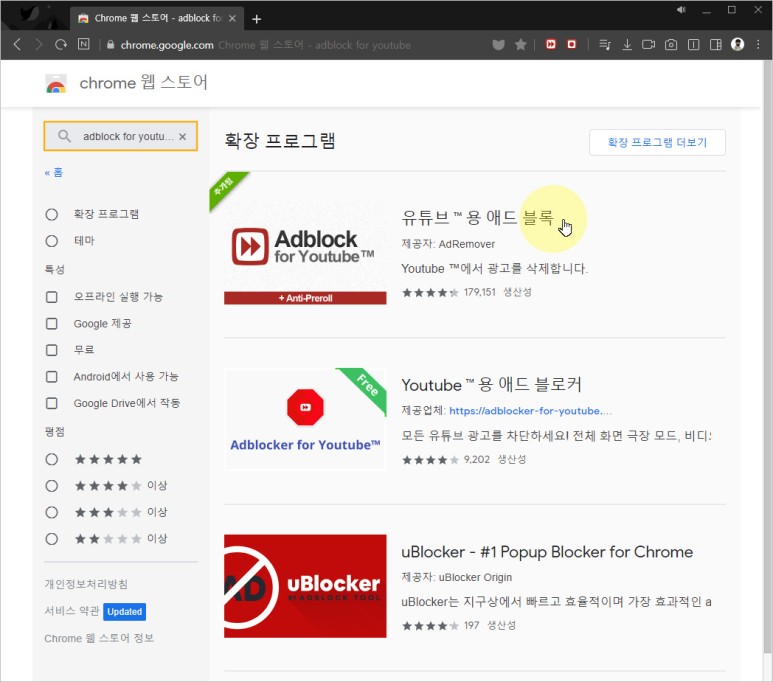The height and width of the screenshot is (682, 773).
Task: Go forward using the forward arrow
Action: pyautogui.click(x=39, y=45)
